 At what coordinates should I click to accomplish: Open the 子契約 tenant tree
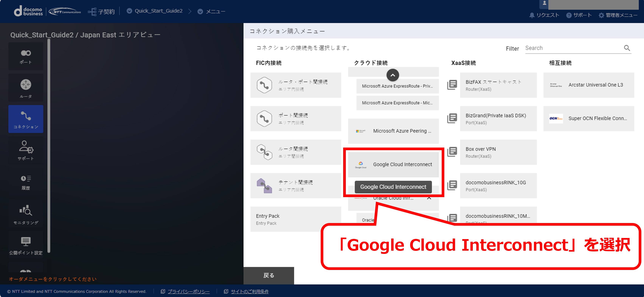point(101,12)
